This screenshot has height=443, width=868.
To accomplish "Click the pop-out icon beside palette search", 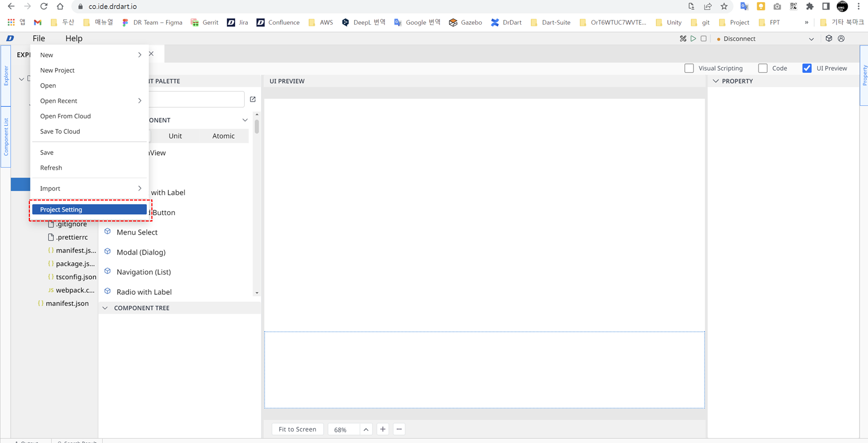I will coord(253,99).
